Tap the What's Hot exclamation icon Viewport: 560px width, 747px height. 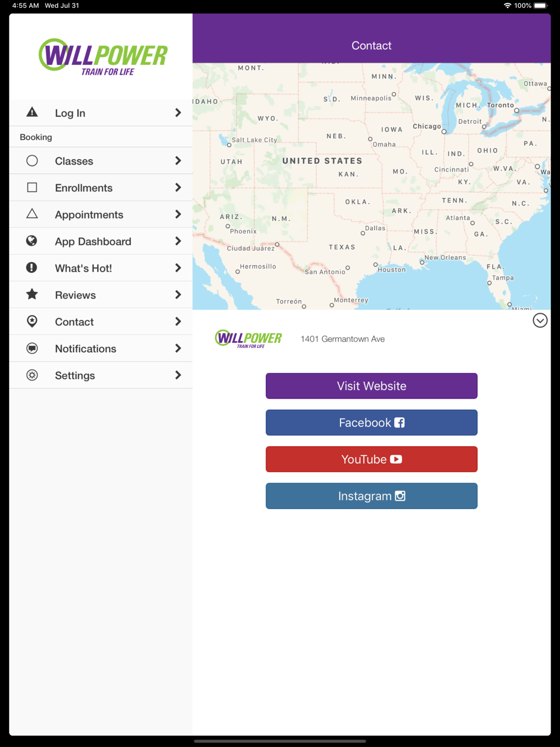pos(32,268)
